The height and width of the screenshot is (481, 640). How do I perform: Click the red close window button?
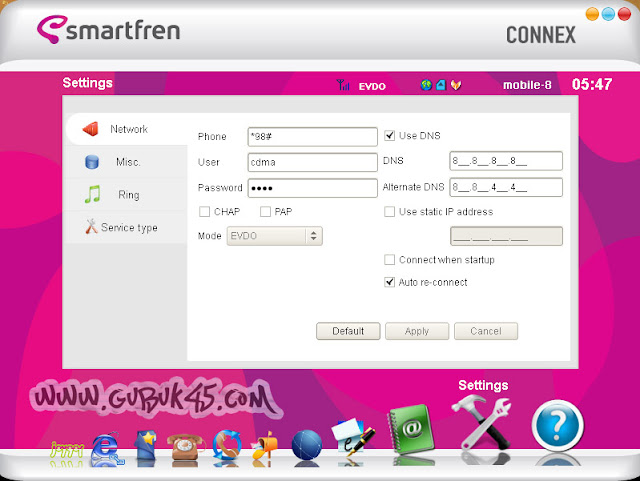(624, 14)
